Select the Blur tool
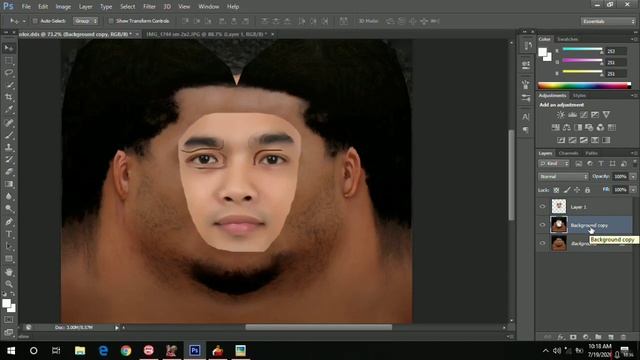Viewport: 640px width, 360px height. point(9,196)
